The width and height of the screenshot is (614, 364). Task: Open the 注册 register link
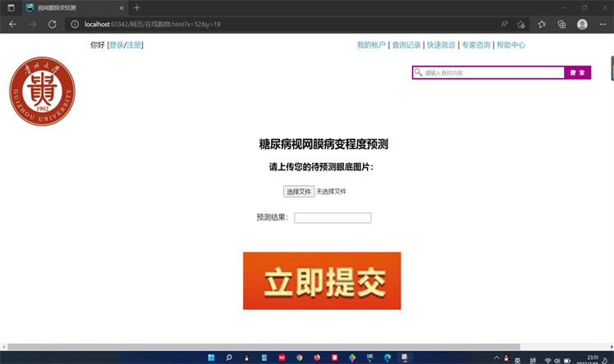click(x=133, y=45)
